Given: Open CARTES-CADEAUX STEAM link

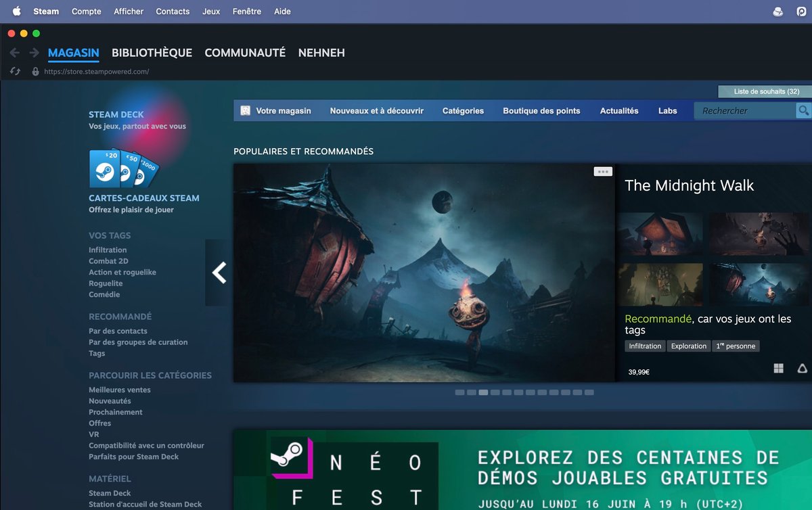Looking at the screenshot, I should pyautogui.click(x=144, y=198).
